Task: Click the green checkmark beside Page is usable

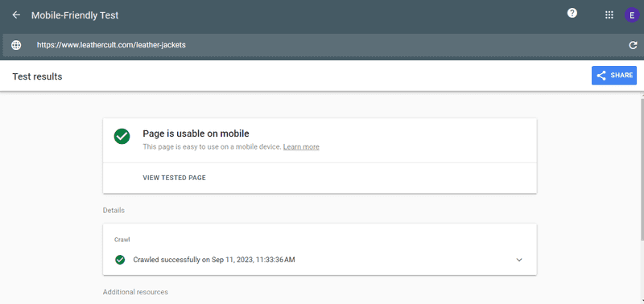Action: (122, 136)
